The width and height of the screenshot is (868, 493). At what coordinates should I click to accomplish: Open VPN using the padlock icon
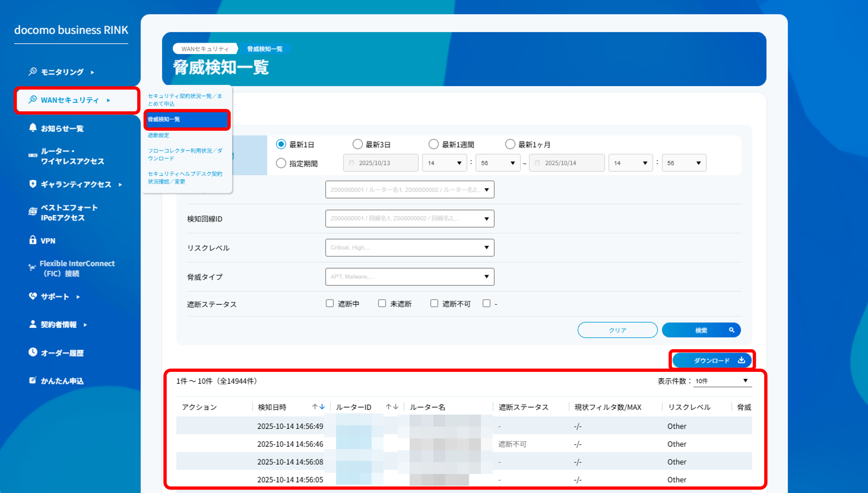pyautogui.click(x=32, y=240)
